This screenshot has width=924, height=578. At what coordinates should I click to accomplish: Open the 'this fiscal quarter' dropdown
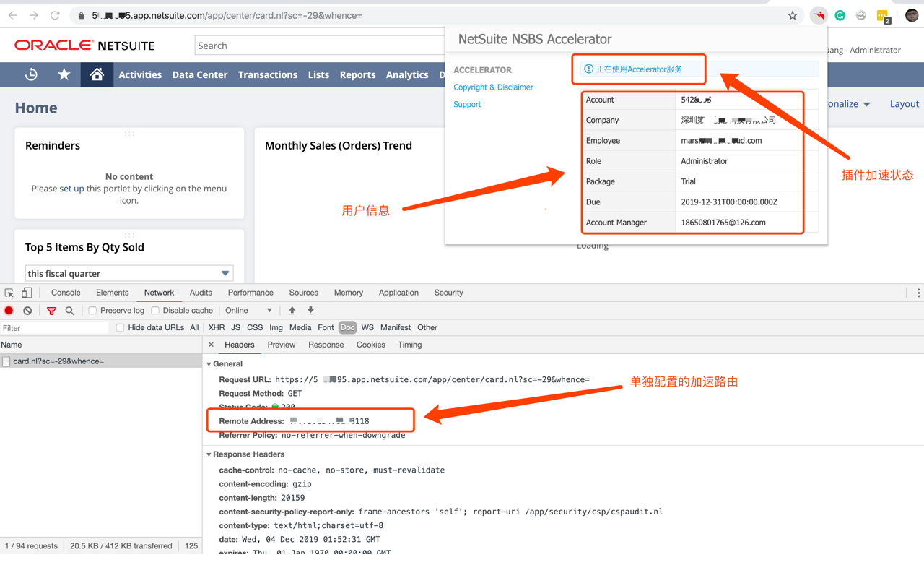129,273
